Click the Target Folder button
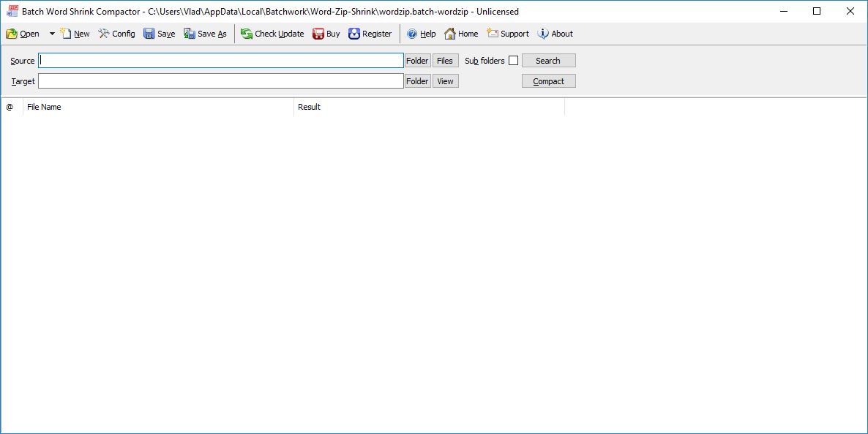Viewport: 868px width, 434px height. (418, 81)
